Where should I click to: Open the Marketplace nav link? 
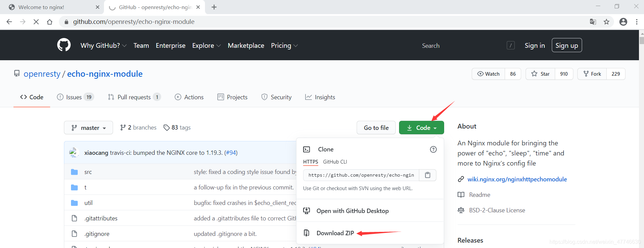click(x=246, y=45)
